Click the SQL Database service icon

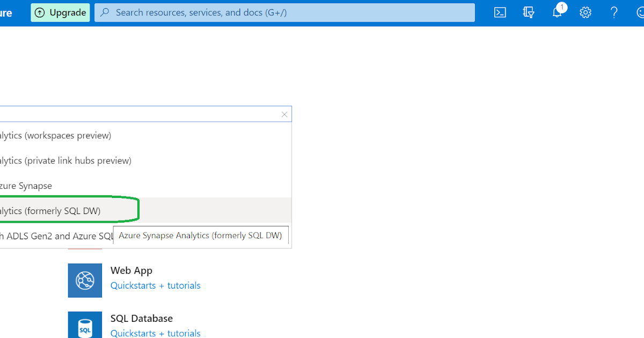[85, 325]
